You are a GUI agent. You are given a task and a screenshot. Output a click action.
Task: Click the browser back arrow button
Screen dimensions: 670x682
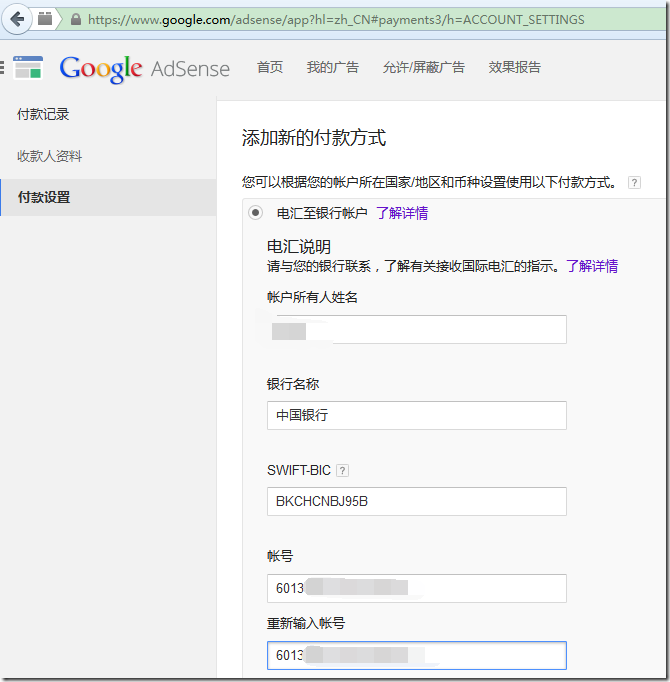tap(17, 19)
